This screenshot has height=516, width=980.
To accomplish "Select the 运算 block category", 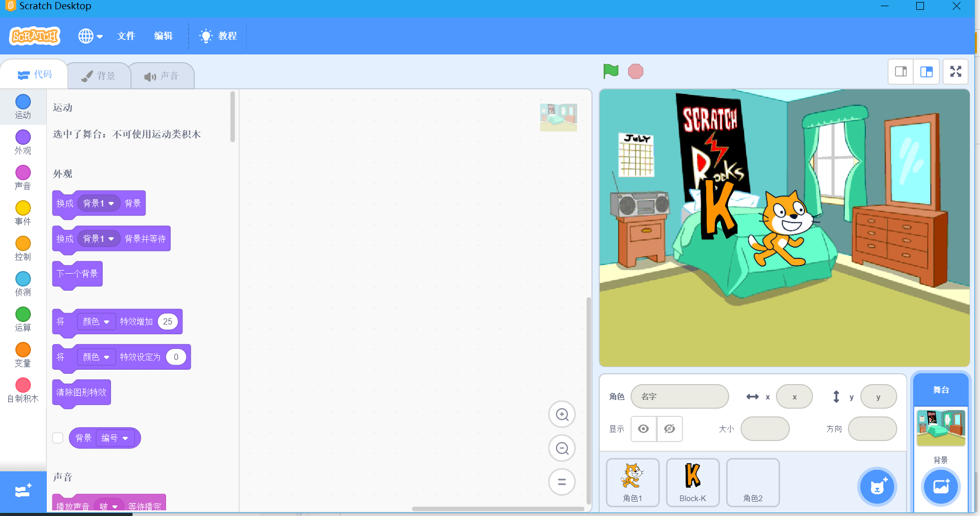I will point(23,319).
